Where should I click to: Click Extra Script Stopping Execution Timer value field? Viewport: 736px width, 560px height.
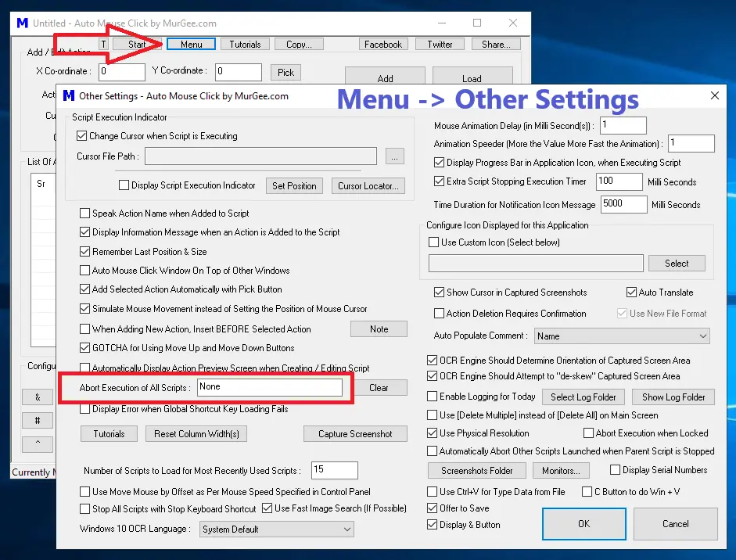[619, 181]
